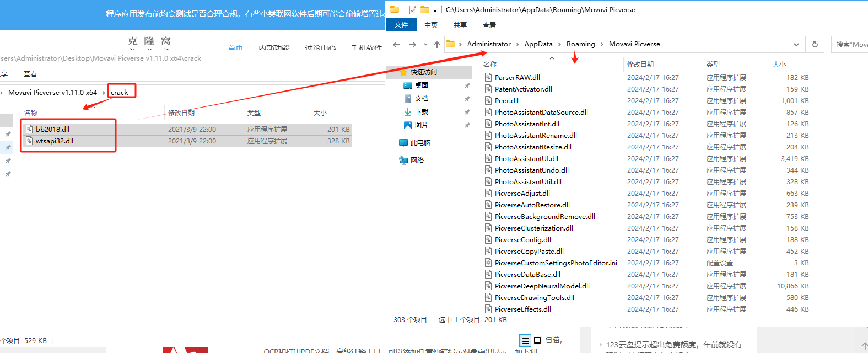
Task: Click the PicverseDrawingTools.dll file name
Action: [x=535, y=297]
